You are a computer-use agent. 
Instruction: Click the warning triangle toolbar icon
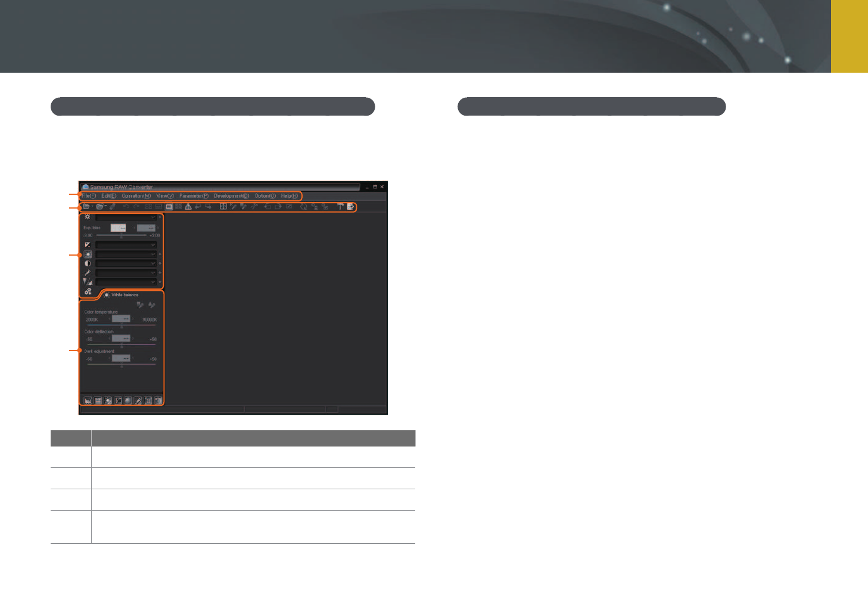click(188, 207)
